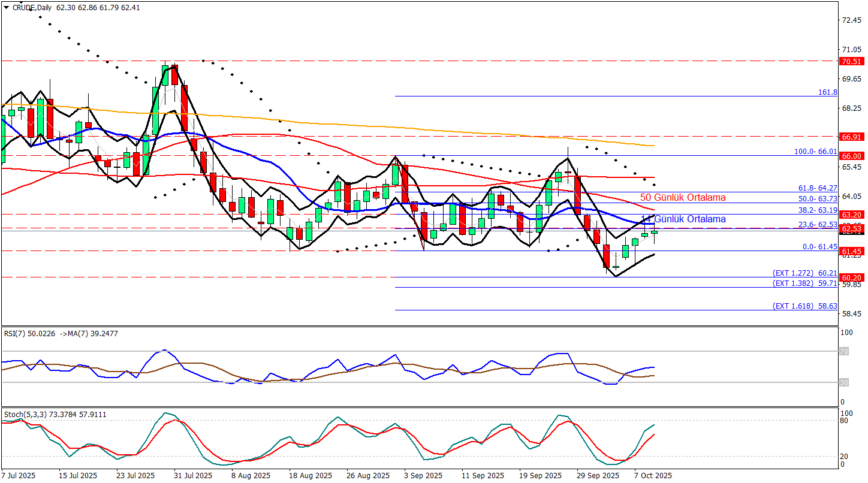Click the red 62.53 current price tag
Viewport: 868px width, 483px height.
(x=851, y=229)
